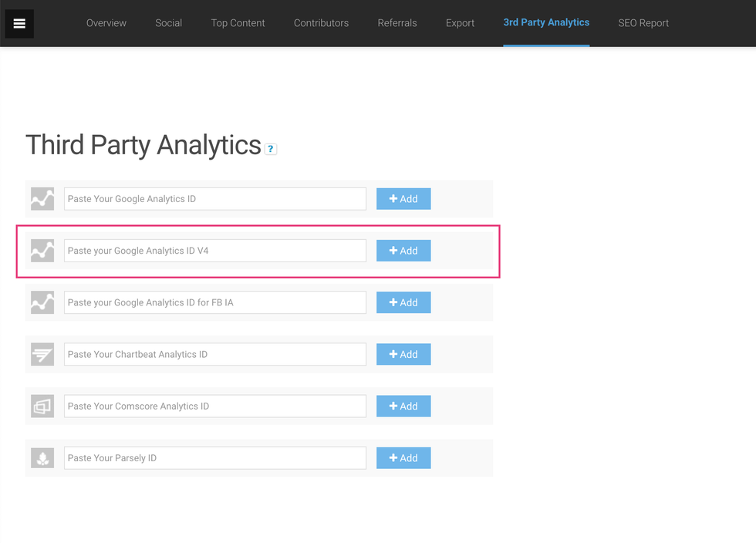Click the Google Analytics FB IA field

(215, 302)
